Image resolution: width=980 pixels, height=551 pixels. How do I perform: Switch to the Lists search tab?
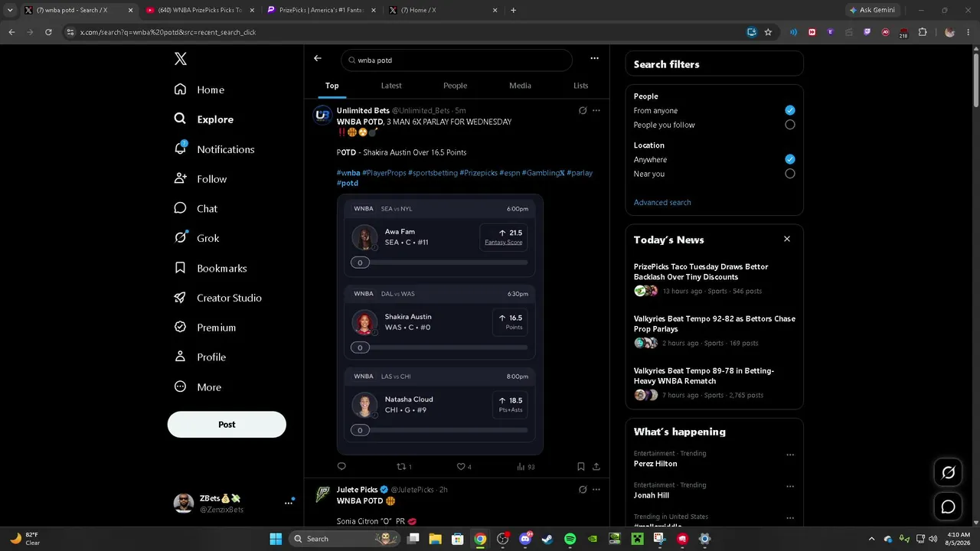pyautogui.click(x=581, y=86)
